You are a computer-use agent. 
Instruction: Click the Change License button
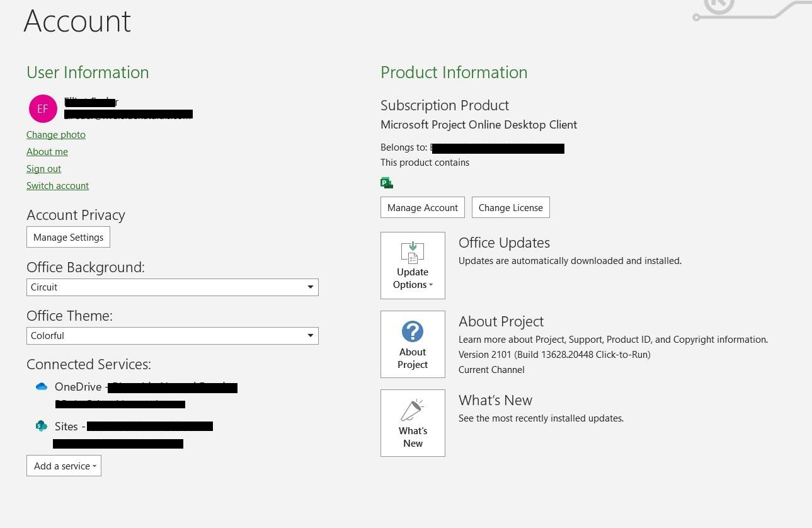(x=511, y=207)
